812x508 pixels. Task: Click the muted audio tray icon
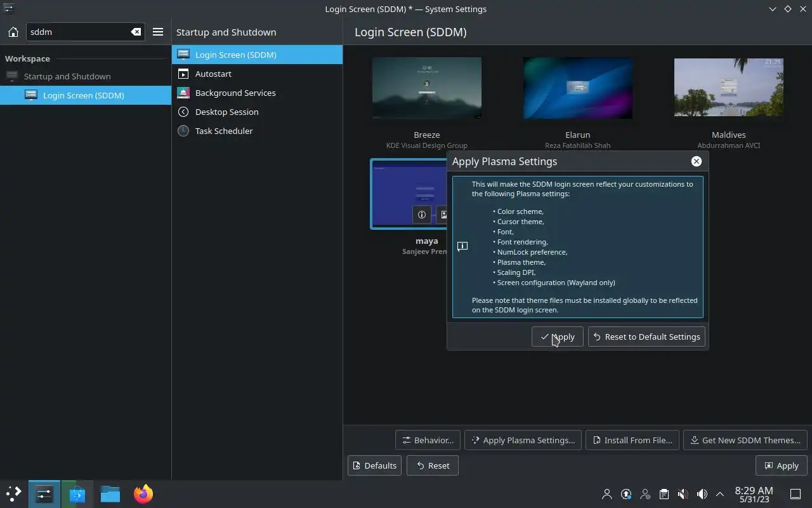click(x=683, y=494)
